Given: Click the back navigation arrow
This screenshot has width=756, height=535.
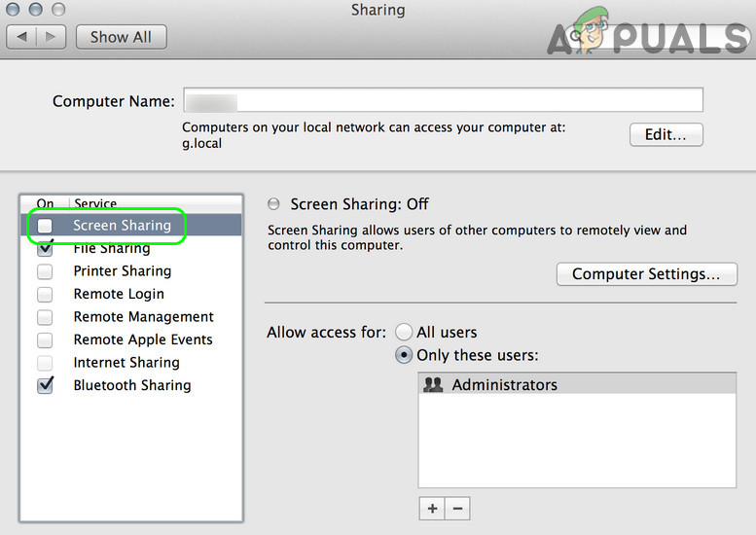Looking at the screenshot, I should tap(22, 37).
